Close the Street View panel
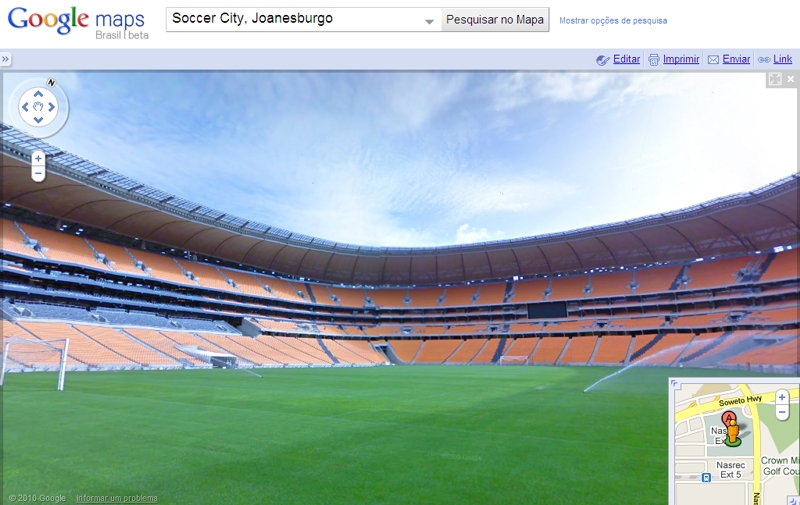This screenshot has height=505, width=800. click(x=791, y=79)
